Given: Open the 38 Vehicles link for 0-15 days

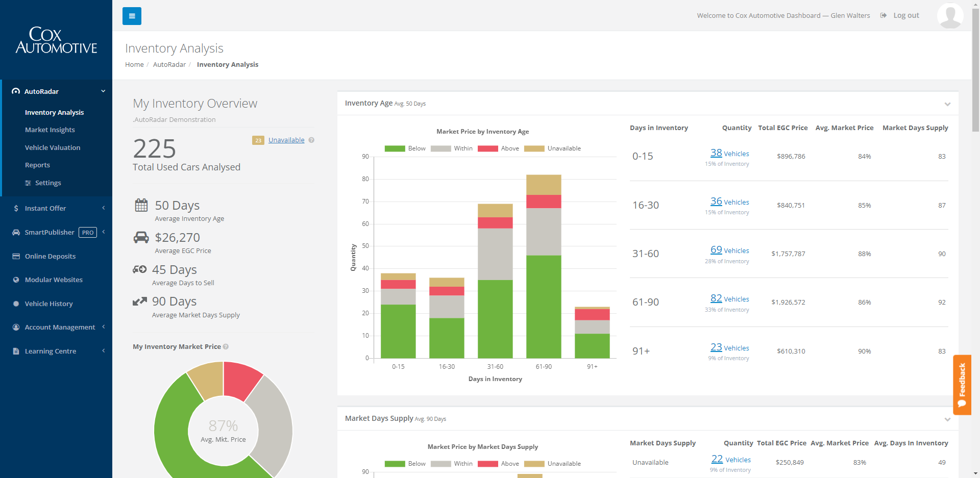Looking at the screenshot, I should pos(729,153).
